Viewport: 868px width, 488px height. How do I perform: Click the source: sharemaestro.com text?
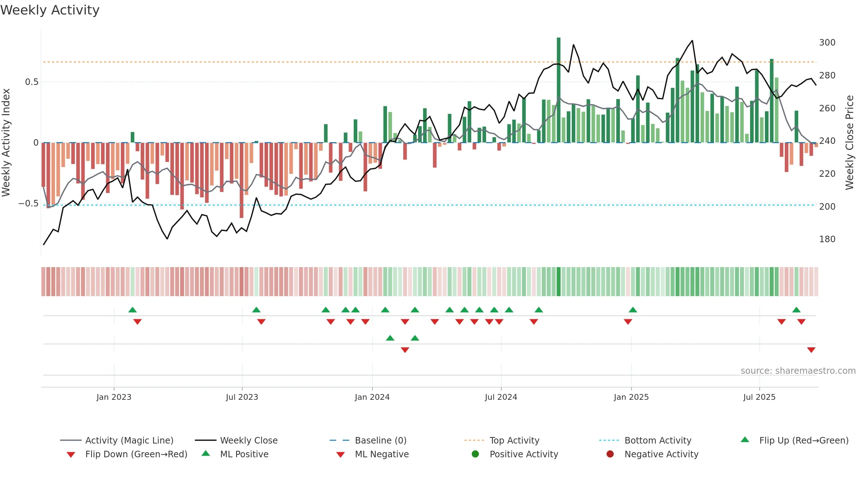[x=798, y=371]
